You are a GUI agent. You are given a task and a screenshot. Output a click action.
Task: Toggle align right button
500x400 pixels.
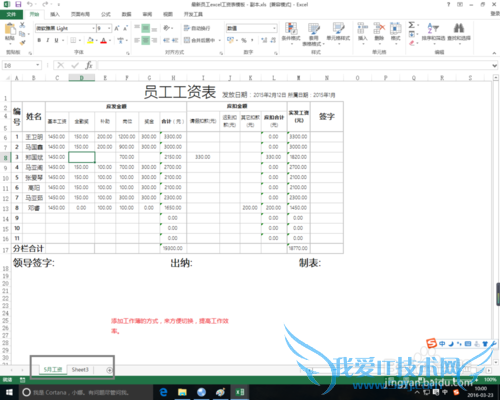[154, 40]
